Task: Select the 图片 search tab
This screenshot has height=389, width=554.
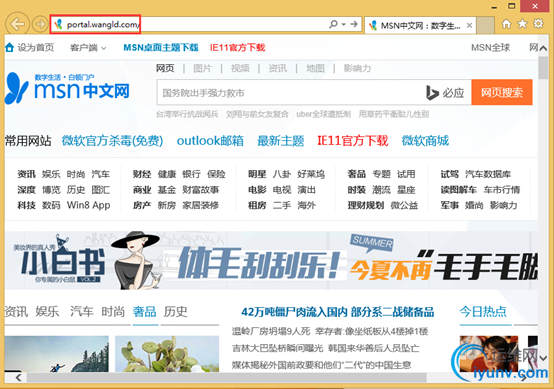Action: tap(202, 68)
